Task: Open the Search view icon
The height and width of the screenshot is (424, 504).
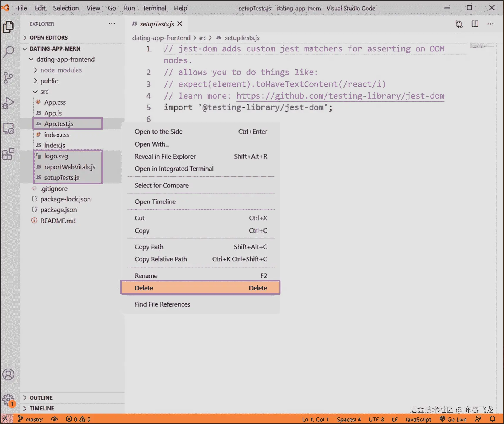Action: click(8, 52)
